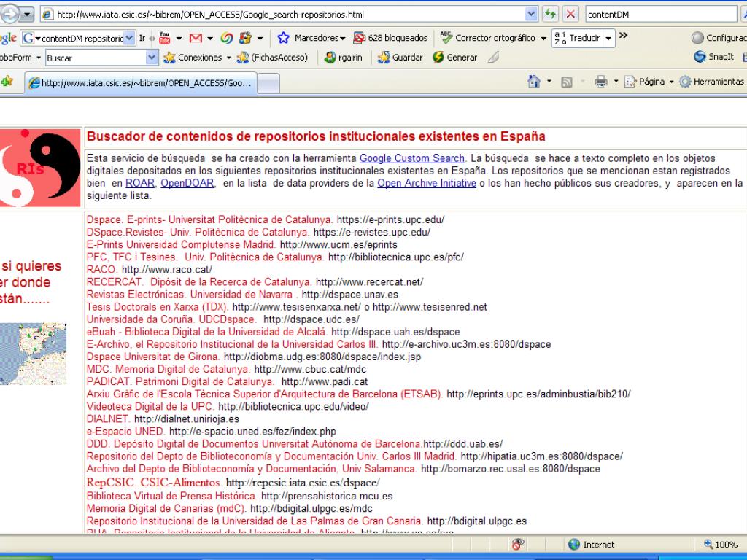Click the 628 bloqueados popup blocker button
Viewport: 747px width, 560px height.
(390, 38)
